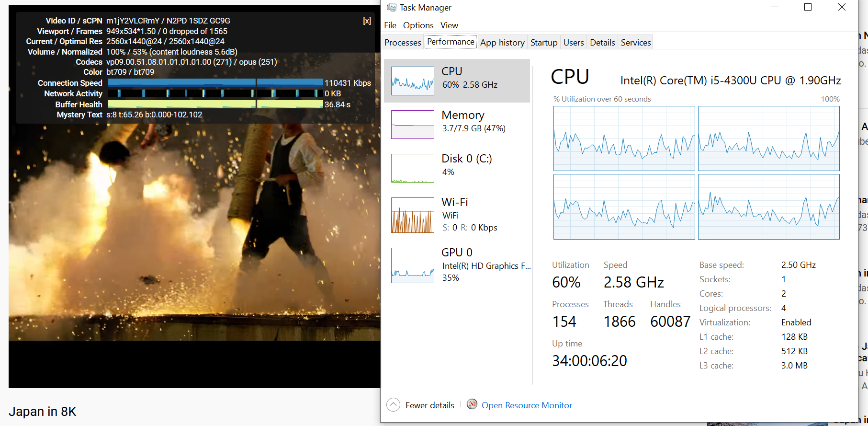Go to the Users tab
Viewport: 868px width, 426px height.
coord(573,43)
